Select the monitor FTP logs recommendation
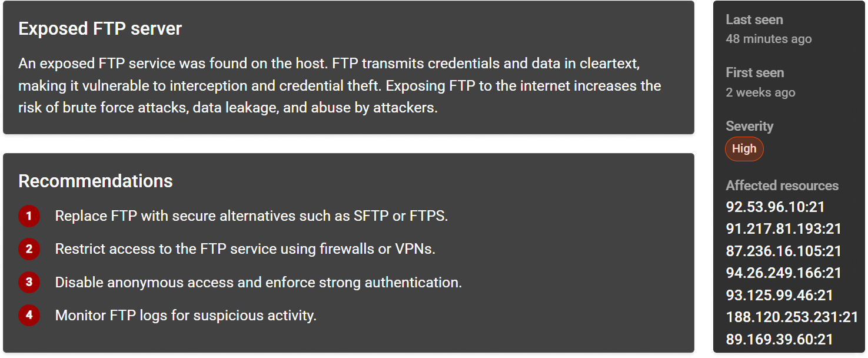The image size is (868, 358). (x=185, y=316)
